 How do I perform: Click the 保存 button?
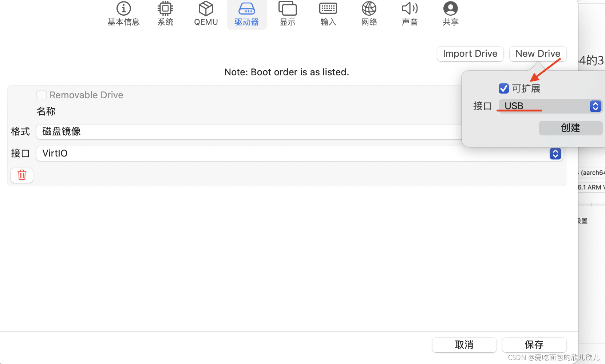point(534,345)
